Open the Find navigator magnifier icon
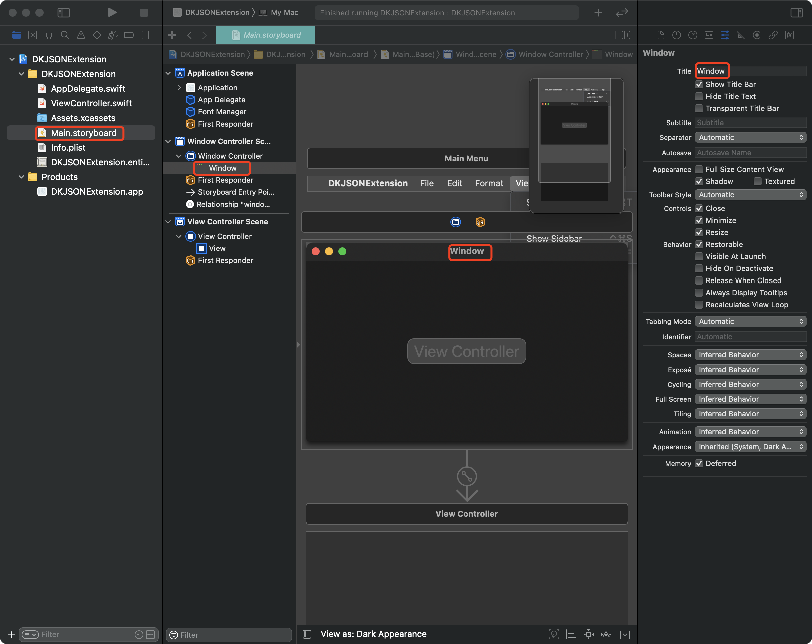Image resolution: width=812 pixels, height=644 pixels. tap(65, 35)
